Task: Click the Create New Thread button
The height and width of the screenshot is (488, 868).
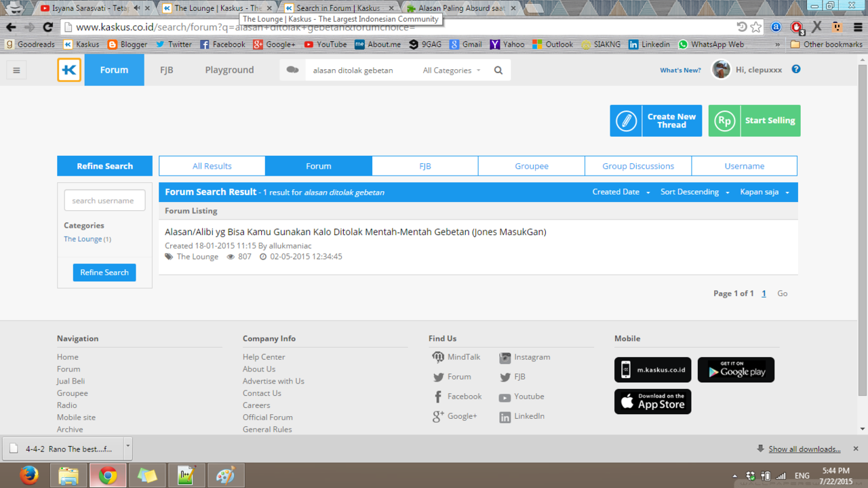Action: tap(656, 121)
